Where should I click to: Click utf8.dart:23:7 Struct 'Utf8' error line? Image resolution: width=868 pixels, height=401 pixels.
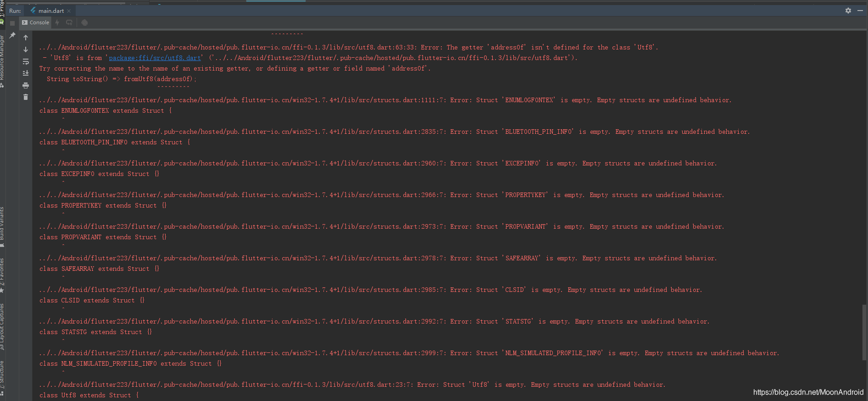click(352, 385)
